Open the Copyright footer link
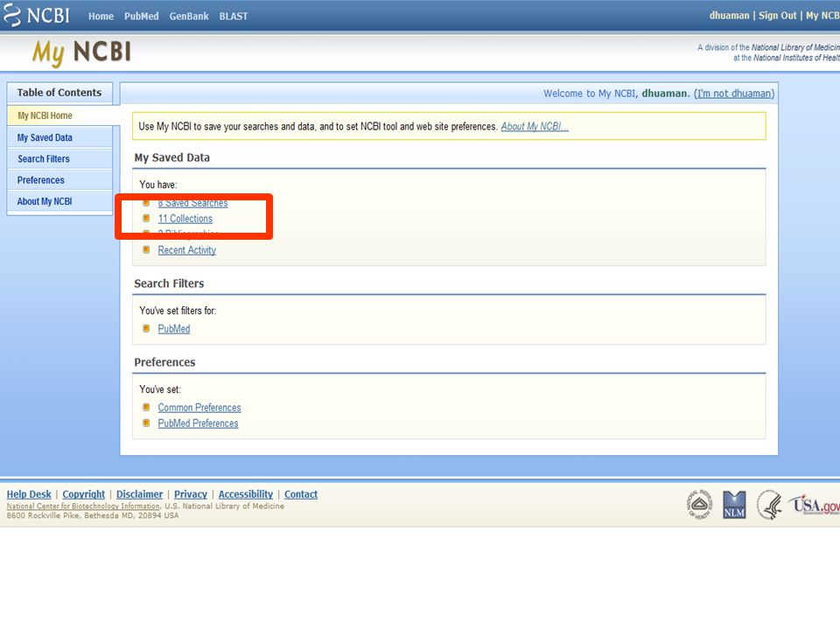The image size is (840, 630). (84, 494)
